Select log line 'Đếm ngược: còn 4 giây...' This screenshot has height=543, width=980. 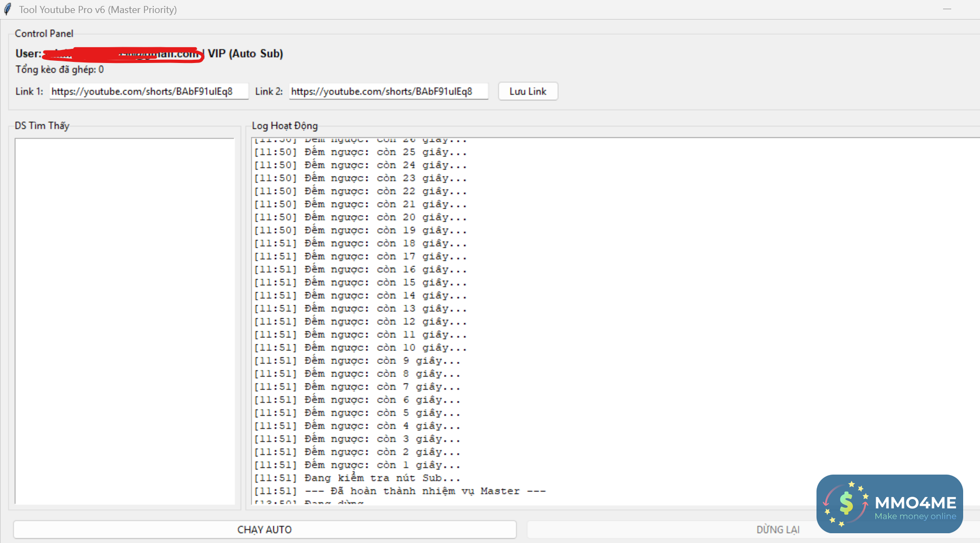tap(357, 426)
